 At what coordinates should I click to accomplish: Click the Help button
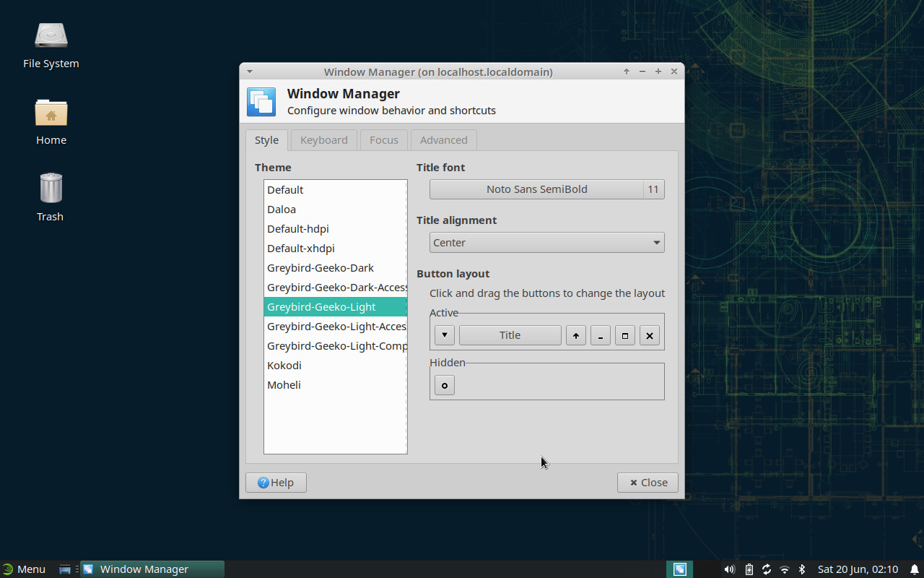point(276,482)
